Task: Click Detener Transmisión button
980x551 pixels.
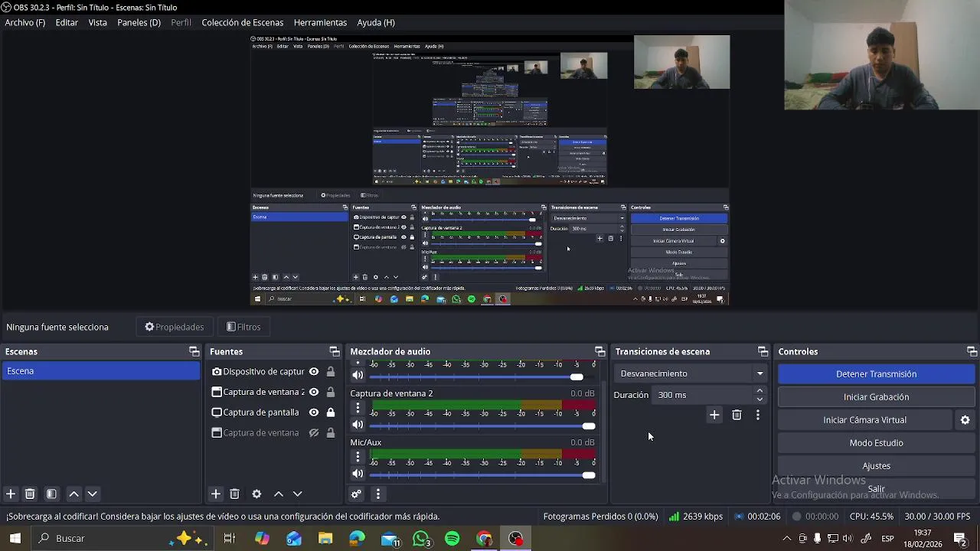Action: tap(877, 374)
